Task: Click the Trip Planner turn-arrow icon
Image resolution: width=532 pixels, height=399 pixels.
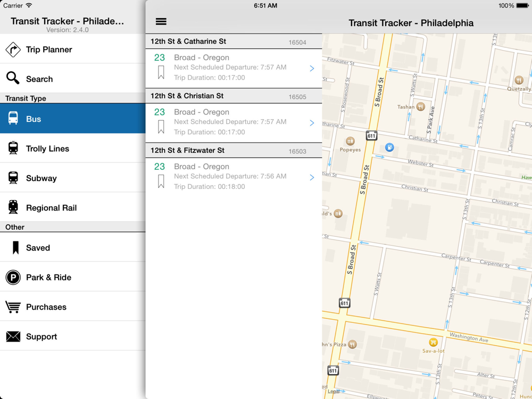Action: click(x=13, y=49)
